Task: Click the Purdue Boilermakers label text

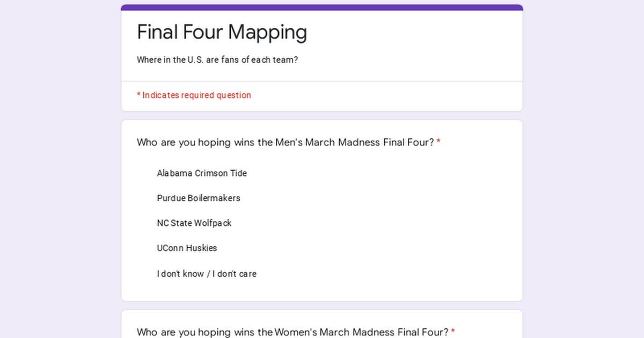Action: tap(198, 198)
